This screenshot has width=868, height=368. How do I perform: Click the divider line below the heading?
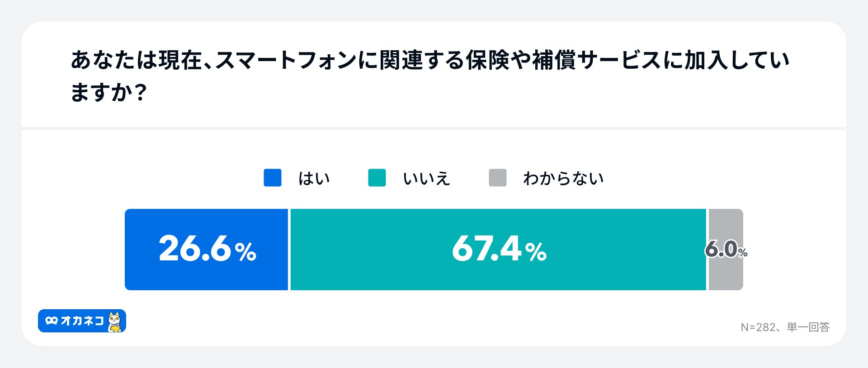click(434, 128)
